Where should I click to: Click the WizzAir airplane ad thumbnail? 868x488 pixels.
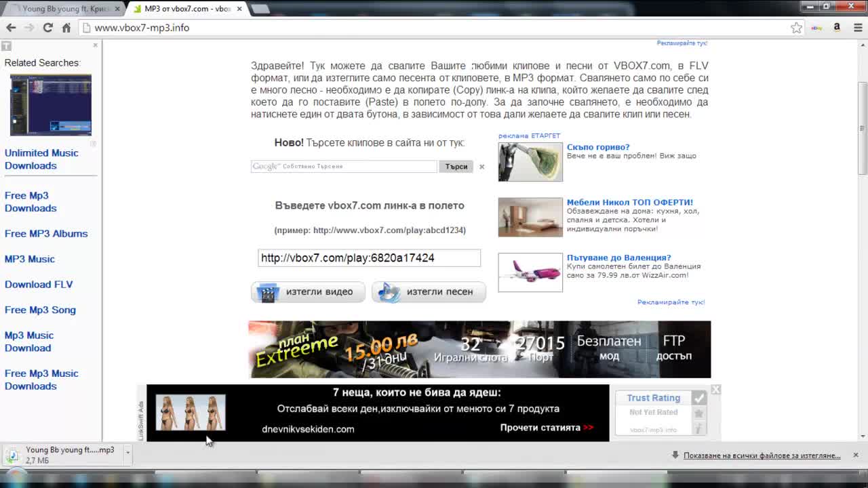[x=530, y=272]
